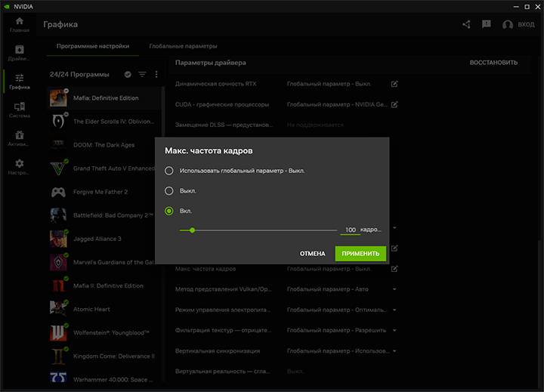
Task: Click the user avatar icon
Action: 508,25
